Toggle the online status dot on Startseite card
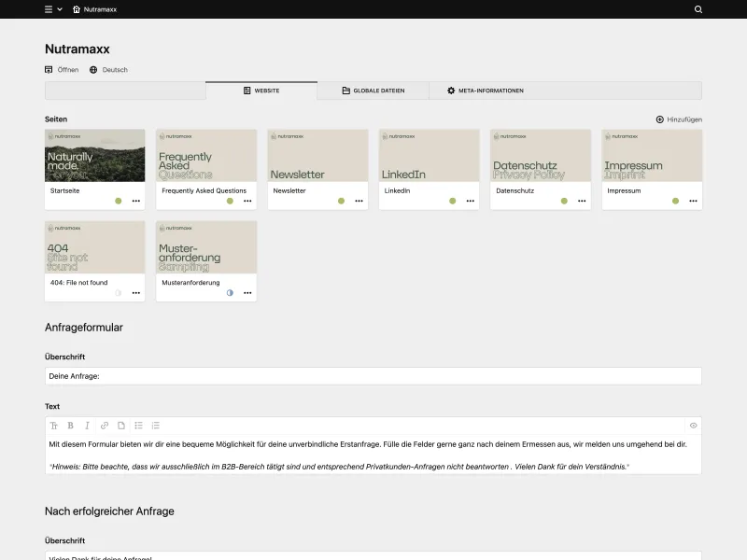 [x=119, y=200]
